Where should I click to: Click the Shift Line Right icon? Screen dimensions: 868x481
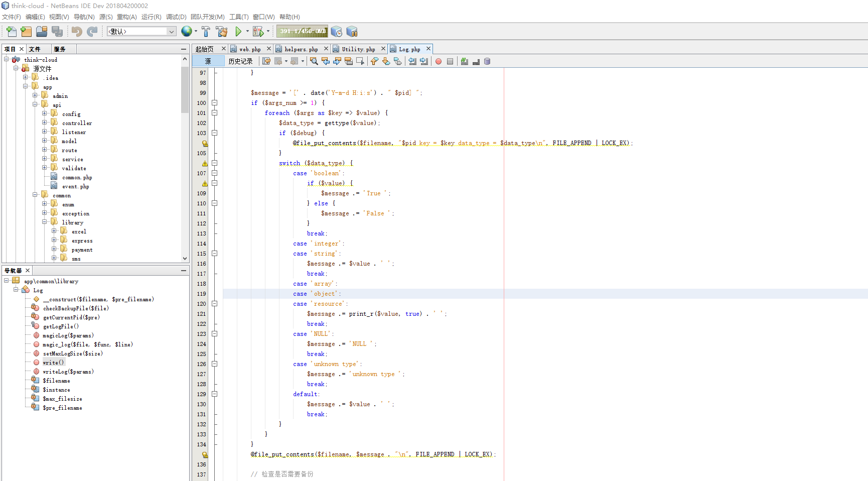tap(424, 61)
